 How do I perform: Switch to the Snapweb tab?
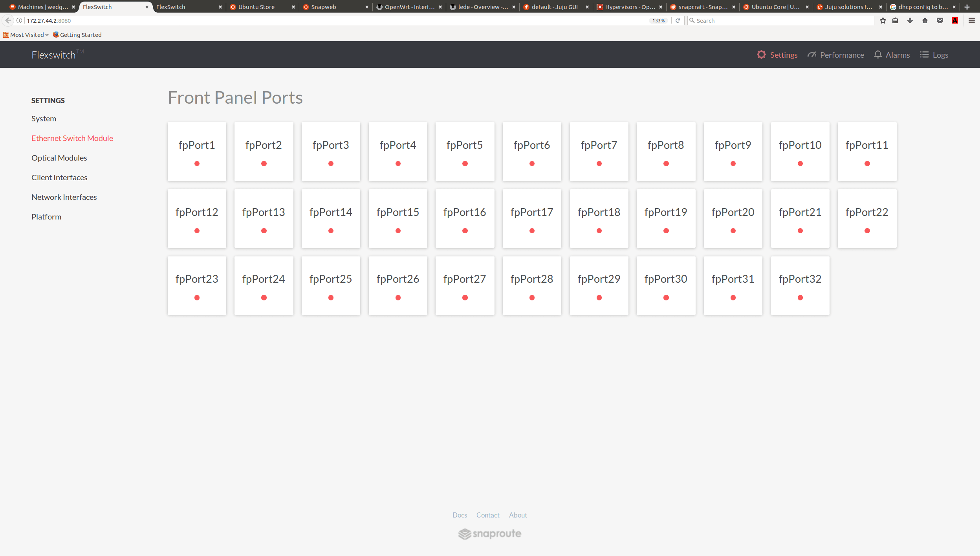pyautogui.click(x=324, y=7)
